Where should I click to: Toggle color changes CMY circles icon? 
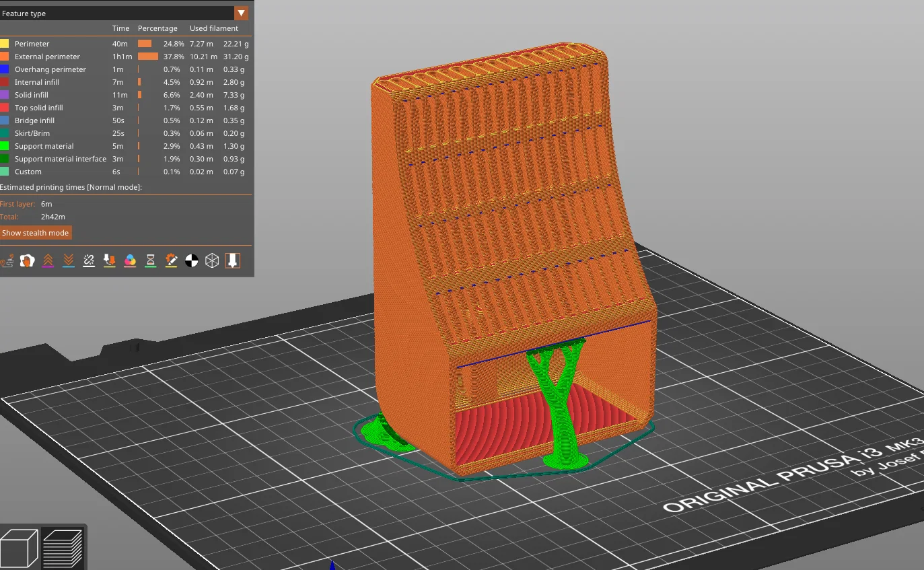(130, 260)
